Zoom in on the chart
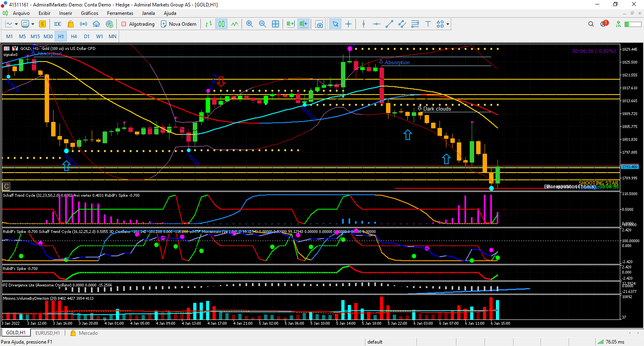Screen dimensions: 644x346 point(250,24)
